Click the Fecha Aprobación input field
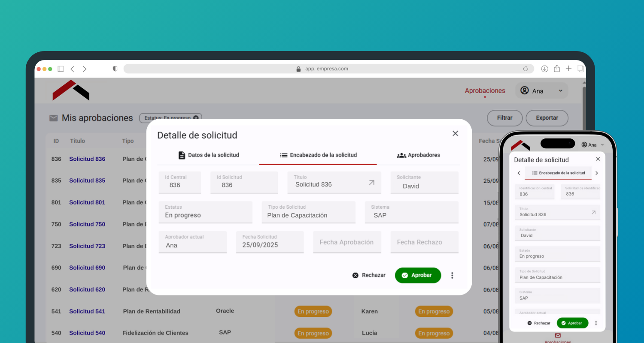This screenshot has width=644, height=343. point(347,242)
